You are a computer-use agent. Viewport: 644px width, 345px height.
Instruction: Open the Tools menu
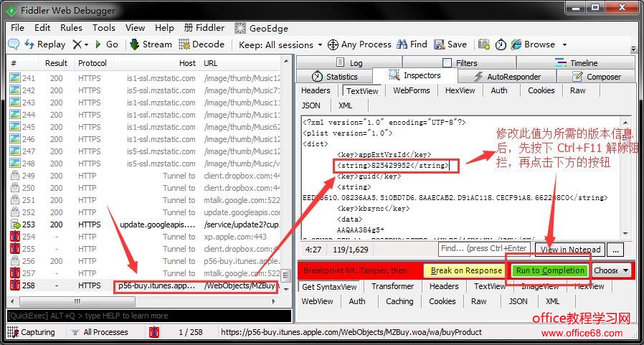(103, 28)
